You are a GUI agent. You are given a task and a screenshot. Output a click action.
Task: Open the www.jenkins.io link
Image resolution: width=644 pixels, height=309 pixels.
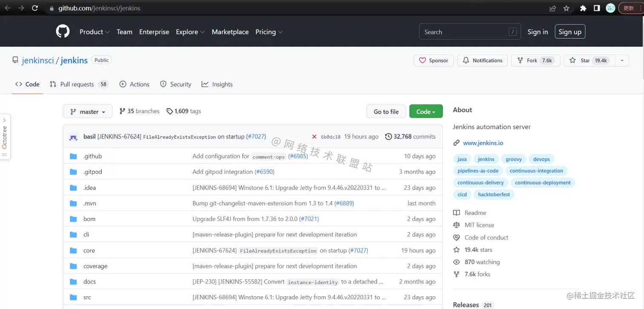pos(483,143)
